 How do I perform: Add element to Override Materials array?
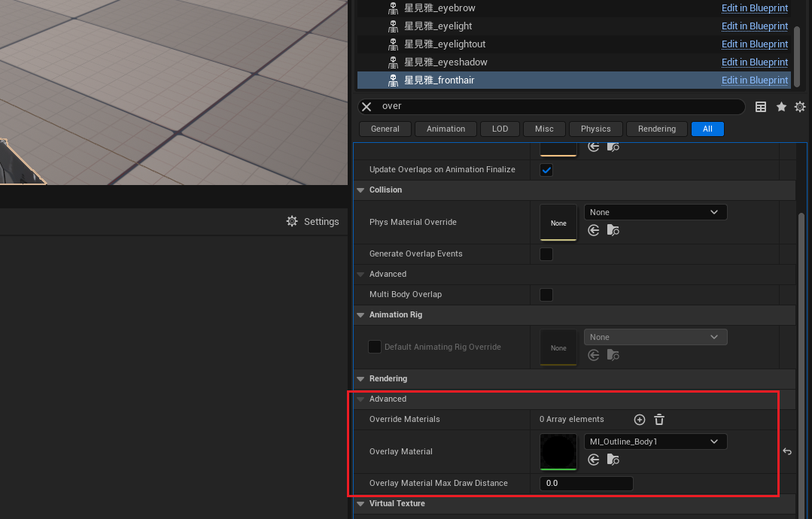[640, 420]
